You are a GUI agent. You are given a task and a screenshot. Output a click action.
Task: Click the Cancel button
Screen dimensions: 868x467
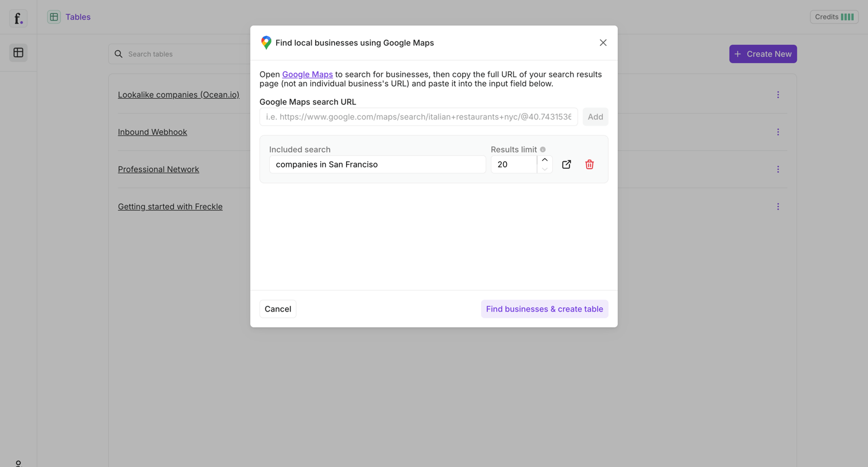tap(278, 309)
